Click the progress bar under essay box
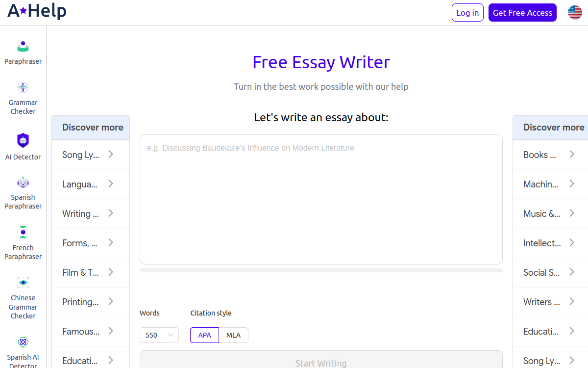This screenshot has width=588, height=368. pyautogui.click(x=321, y=270)
